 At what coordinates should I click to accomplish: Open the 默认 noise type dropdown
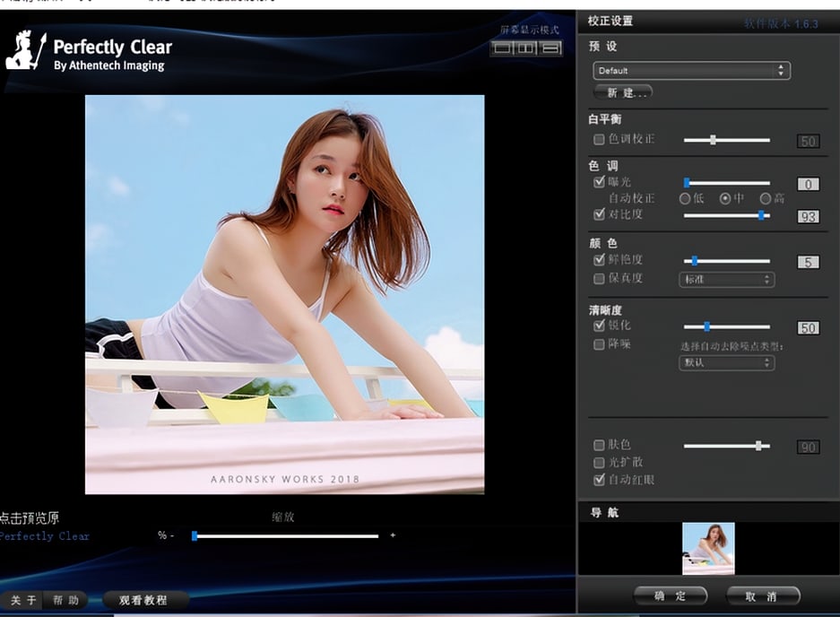click(x=726, y=363)
